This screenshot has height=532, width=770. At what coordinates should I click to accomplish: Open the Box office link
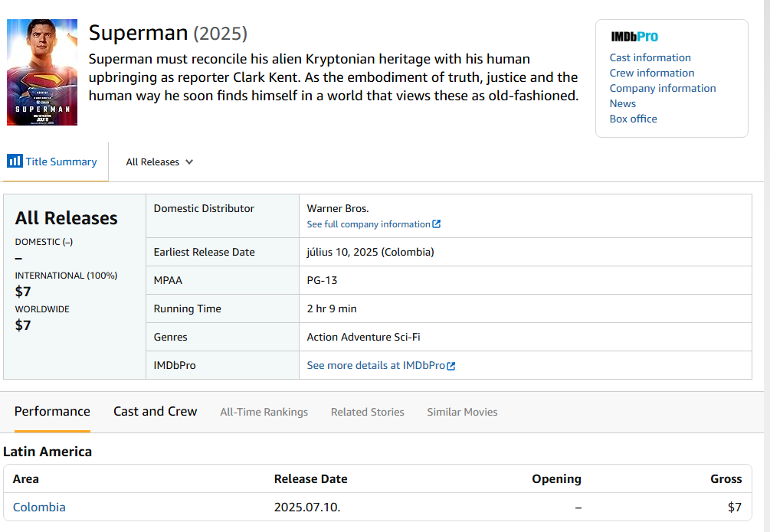(633, 119)
